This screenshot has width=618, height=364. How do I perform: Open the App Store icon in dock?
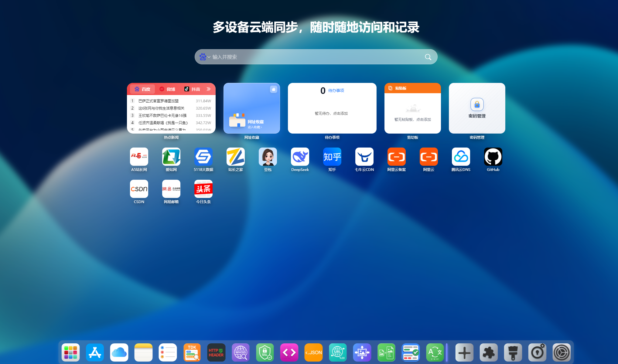pos(95,352)
